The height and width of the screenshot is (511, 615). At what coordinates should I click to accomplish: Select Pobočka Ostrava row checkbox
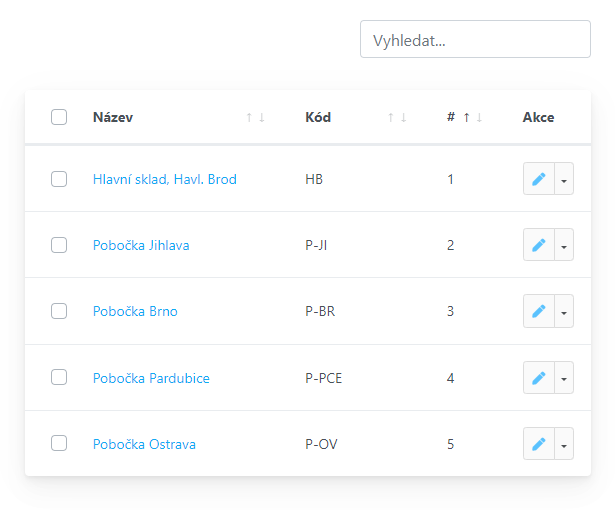tap(59, 443)
